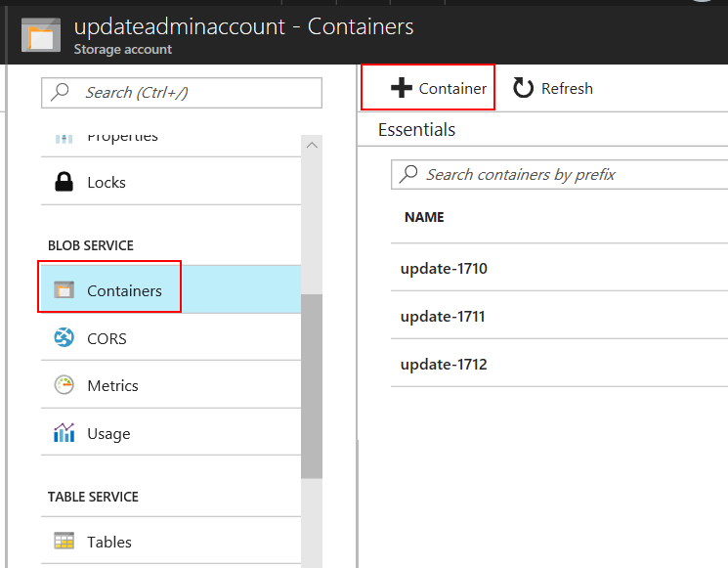Click the Properties icon in the sidebar

click(x=64, y=139)
